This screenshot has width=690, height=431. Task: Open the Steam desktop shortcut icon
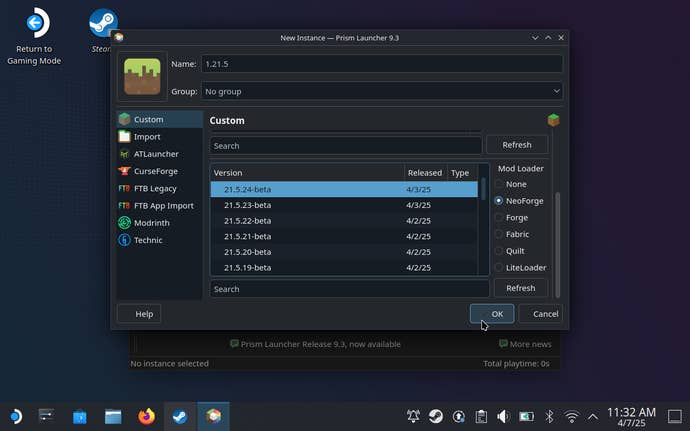coord(103,23)
